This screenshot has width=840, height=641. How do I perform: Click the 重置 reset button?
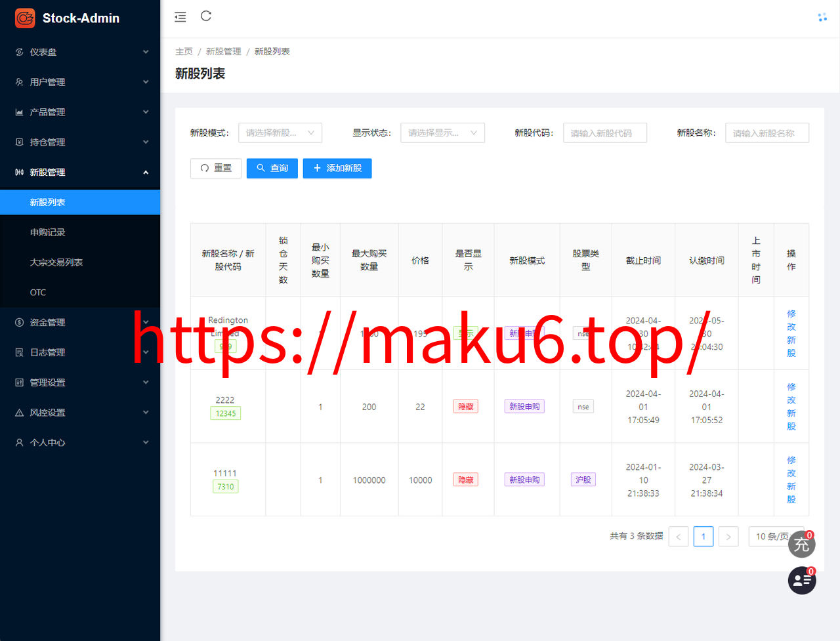click(x=216, y=168)
